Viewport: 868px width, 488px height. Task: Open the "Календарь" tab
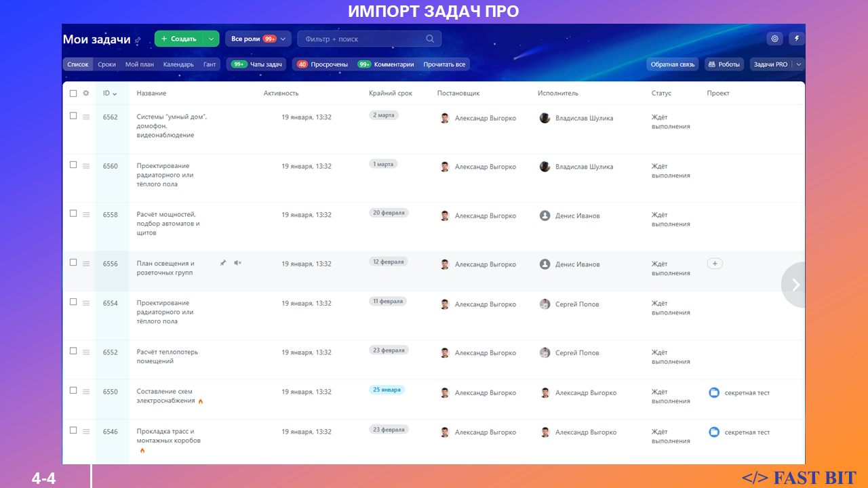point(178,64)
